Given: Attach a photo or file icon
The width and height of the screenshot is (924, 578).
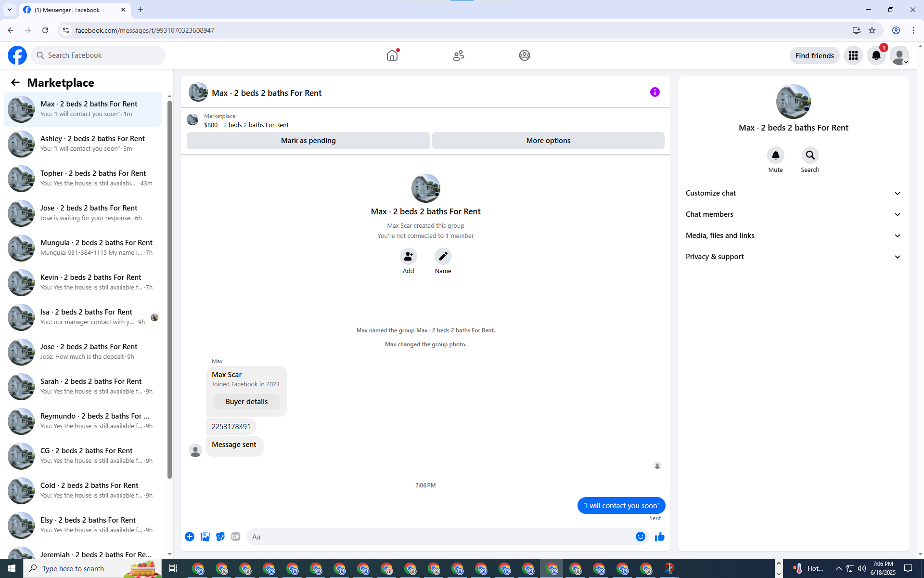Looking at the screenshot, I should pos(205,537).
